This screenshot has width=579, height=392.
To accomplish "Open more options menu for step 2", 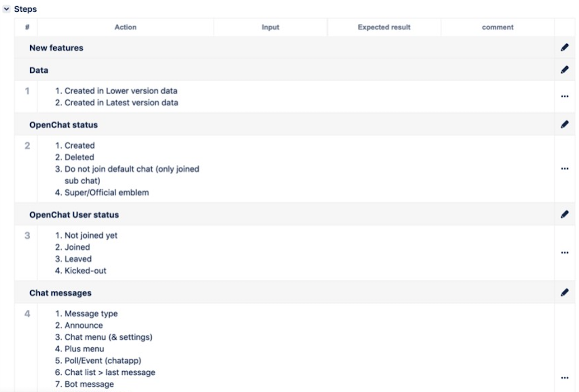I will coord(564,168).
